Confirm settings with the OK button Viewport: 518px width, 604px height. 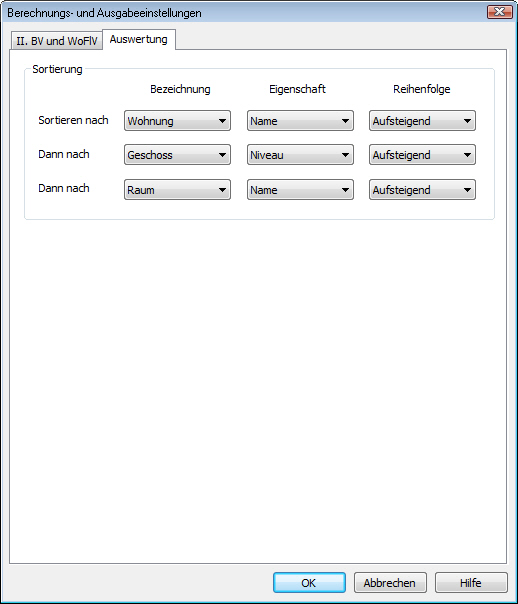[309, 582]
